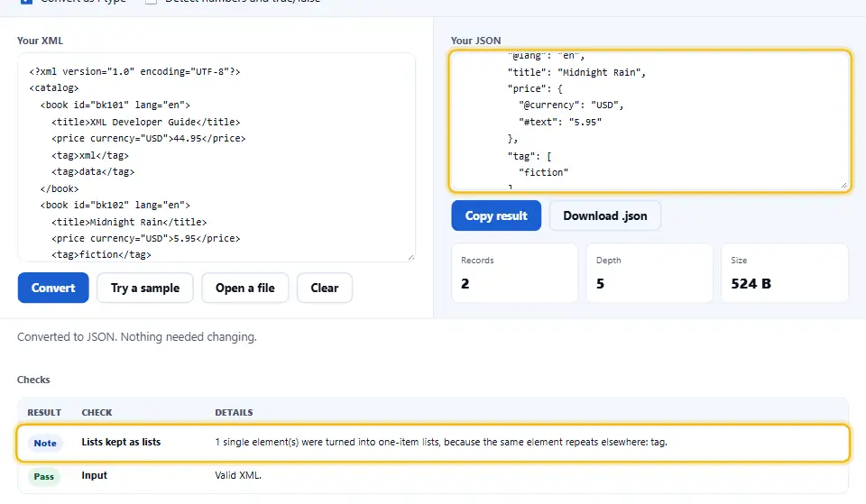Click the <catalog> line in the XML box
866x504 pixels.
[54, 87]
